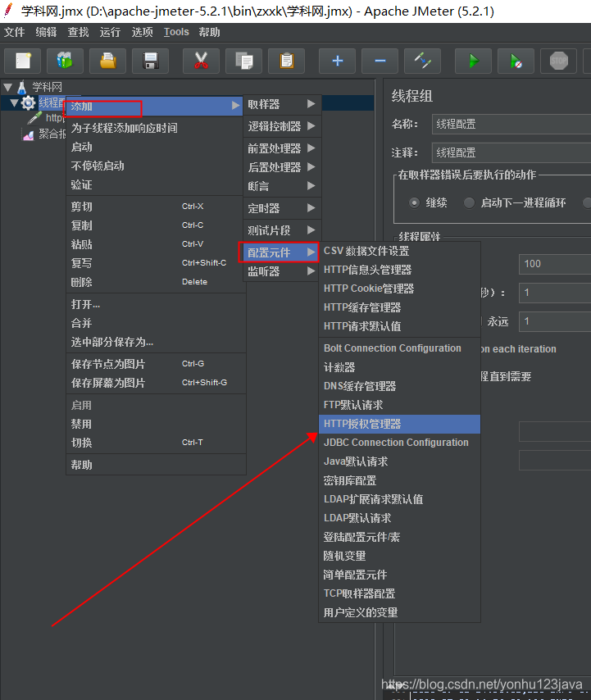Open the 查找 menu
The height and width of the screenshot is (700, 591).
(78, 32)
